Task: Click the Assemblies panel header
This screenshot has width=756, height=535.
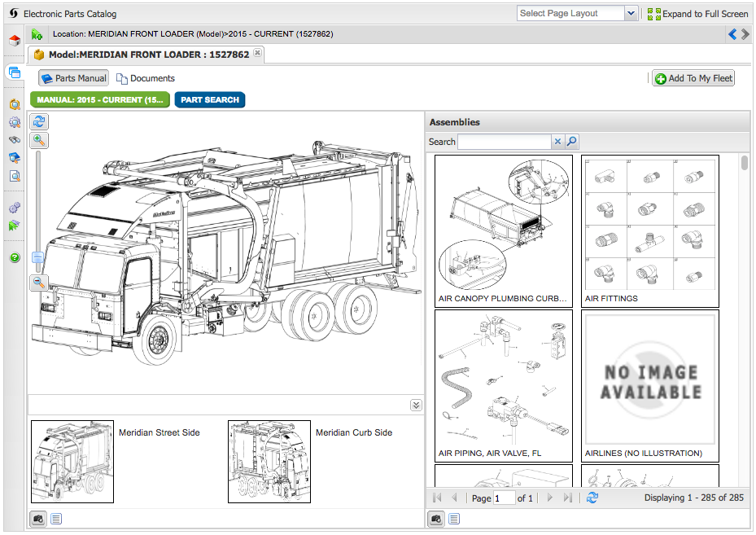Action: (588, 122)
